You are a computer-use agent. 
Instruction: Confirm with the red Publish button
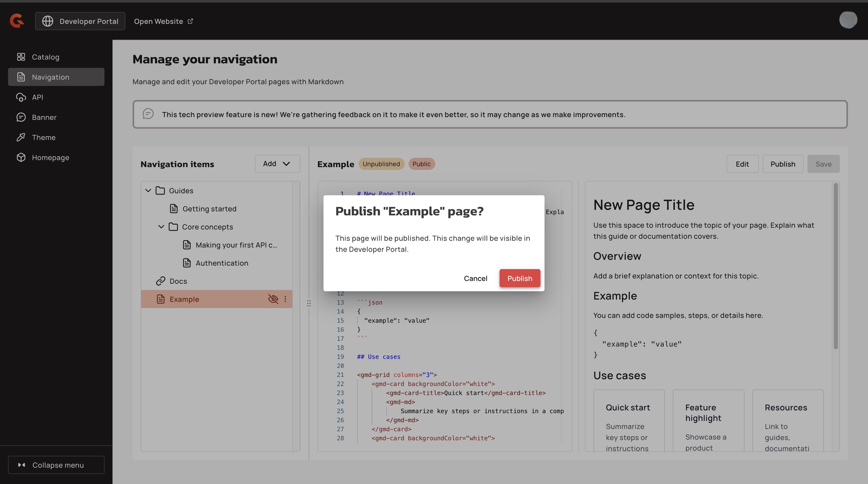coord(520,278)
